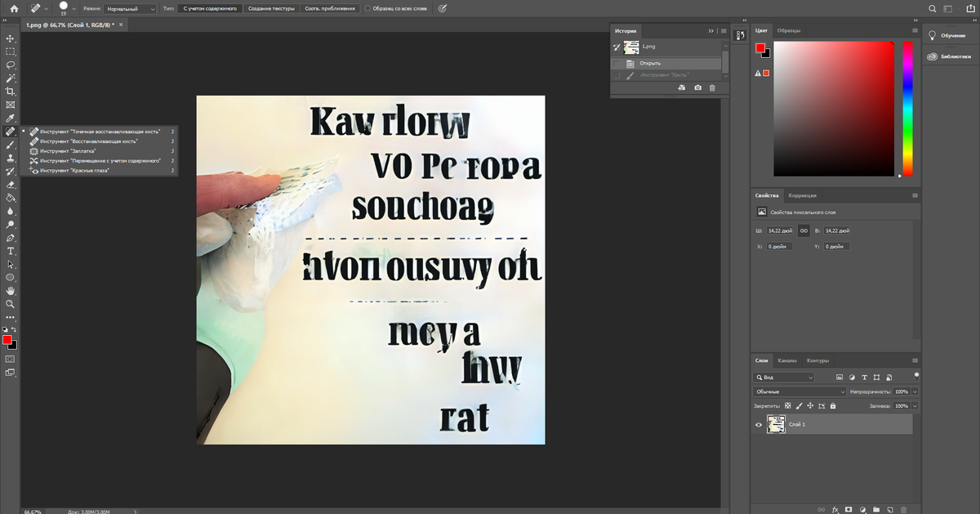Open the Color panel menu
Viewport: 980px width, 514px height.
click(x=915, y=30)
